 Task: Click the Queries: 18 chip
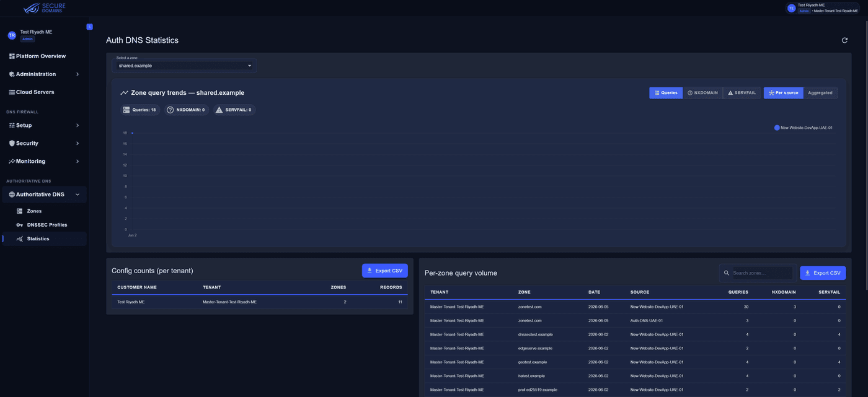(x=139, y=110)
